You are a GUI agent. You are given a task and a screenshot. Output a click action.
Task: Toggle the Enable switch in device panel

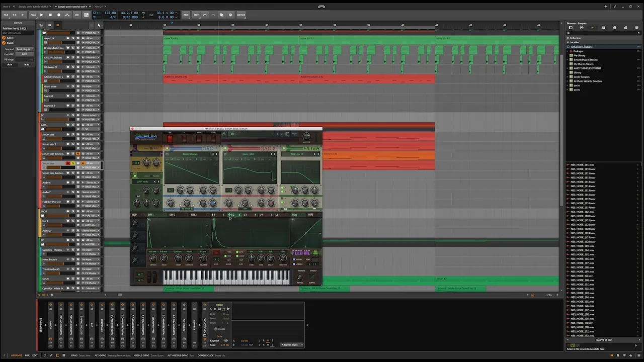coord(4,43)
